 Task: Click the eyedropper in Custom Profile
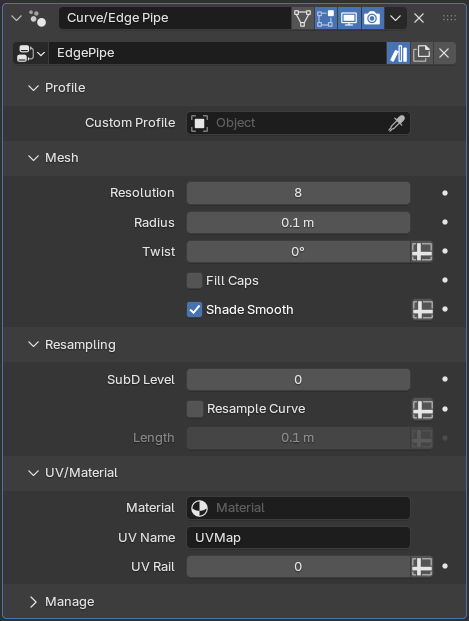pos(397,123)
